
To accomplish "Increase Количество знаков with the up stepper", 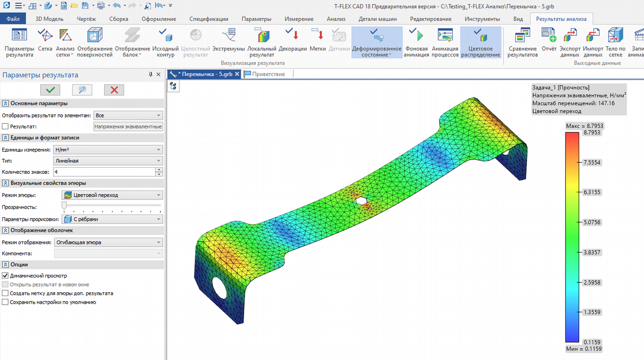I will [x=159, y=170].
